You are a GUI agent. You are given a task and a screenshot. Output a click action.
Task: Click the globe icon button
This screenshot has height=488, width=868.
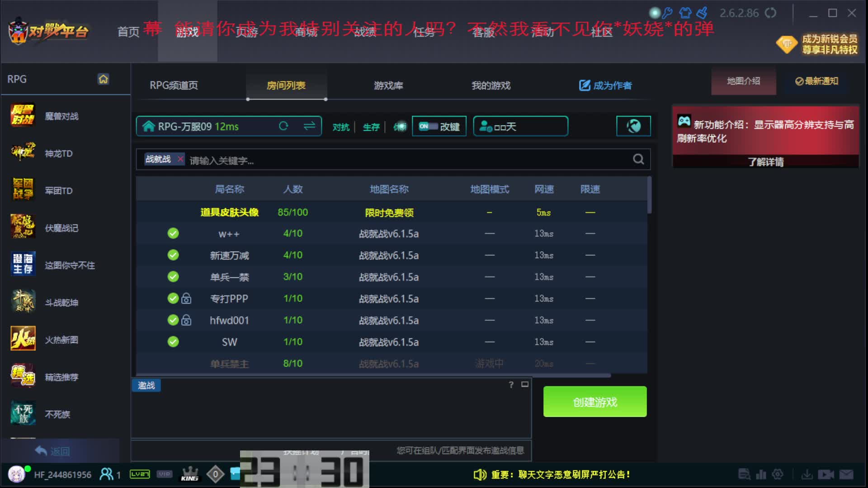(633, 126)
